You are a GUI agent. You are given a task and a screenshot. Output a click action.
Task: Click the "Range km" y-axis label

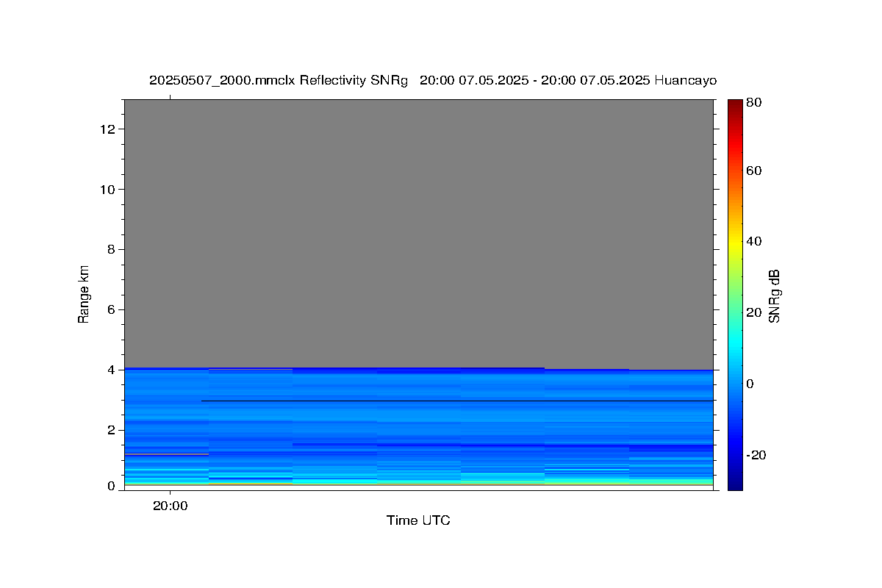[x=84, y=294]
